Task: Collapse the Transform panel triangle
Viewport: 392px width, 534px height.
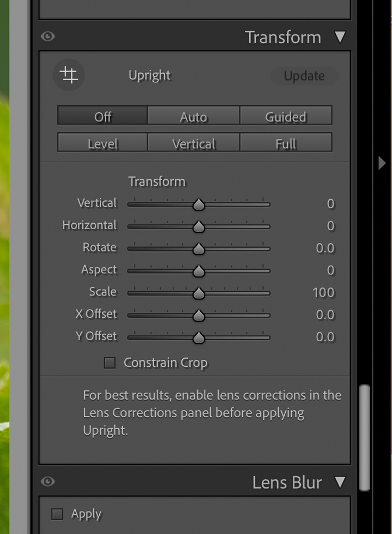Action: [x=340, y=37]
